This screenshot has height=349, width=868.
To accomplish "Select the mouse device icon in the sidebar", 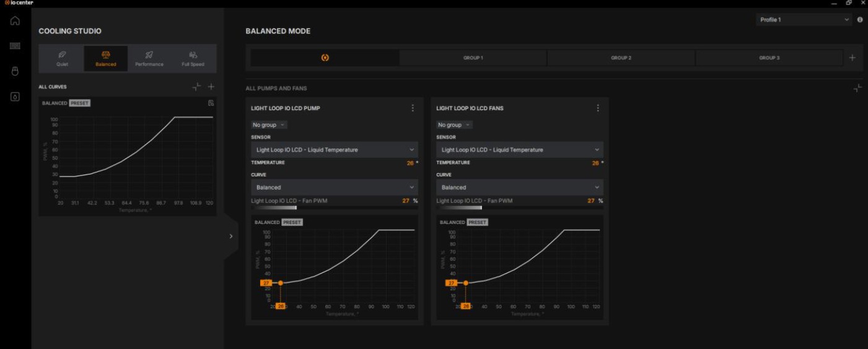I will [x=15, y=71].
